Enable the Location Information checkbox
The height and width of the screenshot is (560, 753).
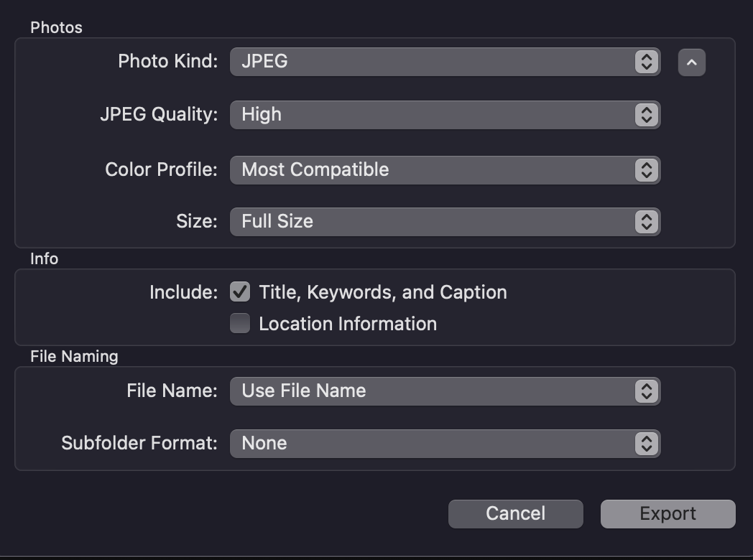(240, 324)
